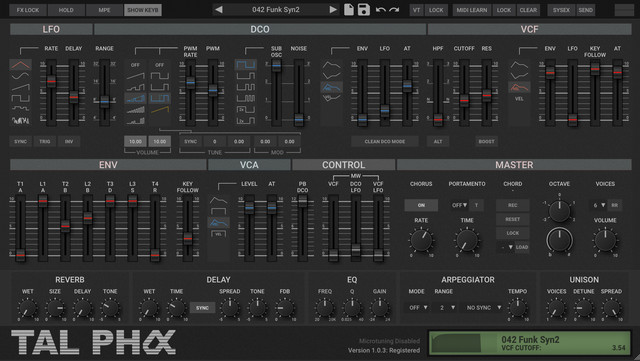Viewport: 640px width, 361px height.
Task: Select the triangle LFO waveform
Action: coord(20,65)
